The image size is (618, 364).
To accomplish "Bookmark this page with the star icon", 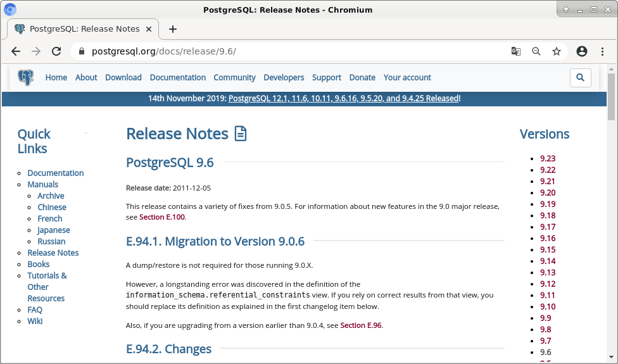I will pyautogui.click(x=557, y=51).
